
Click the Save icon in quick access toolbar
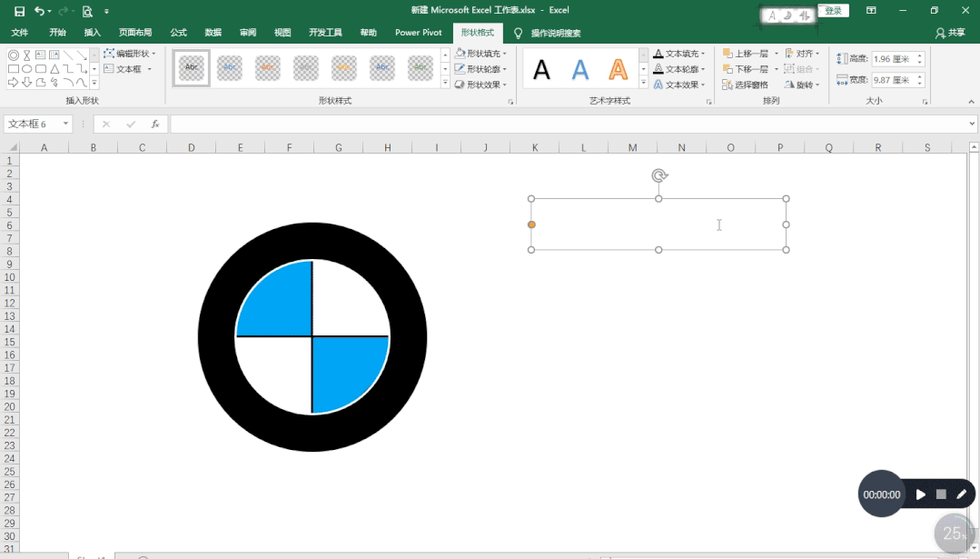[x=19, y=11]
